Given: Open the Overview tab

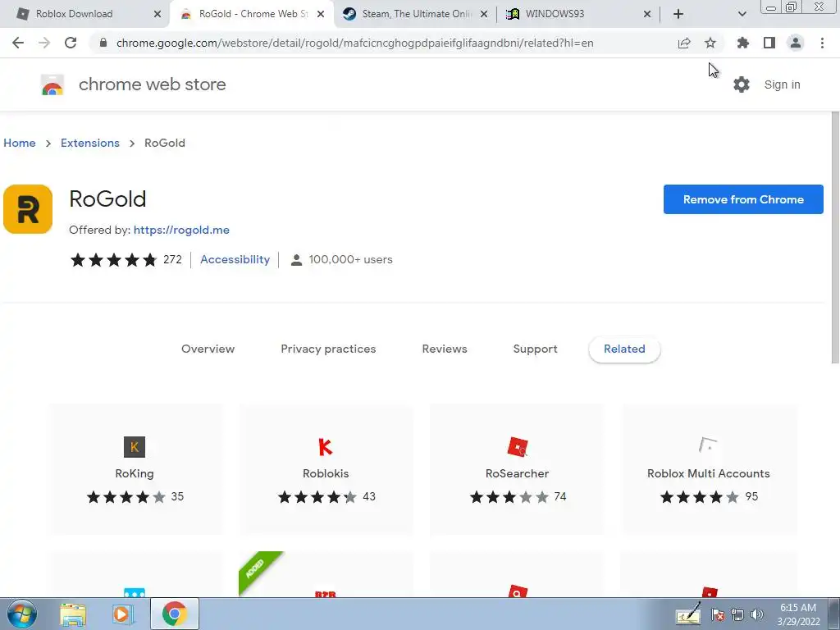Looking at the screenshot, I should point(208,349).
